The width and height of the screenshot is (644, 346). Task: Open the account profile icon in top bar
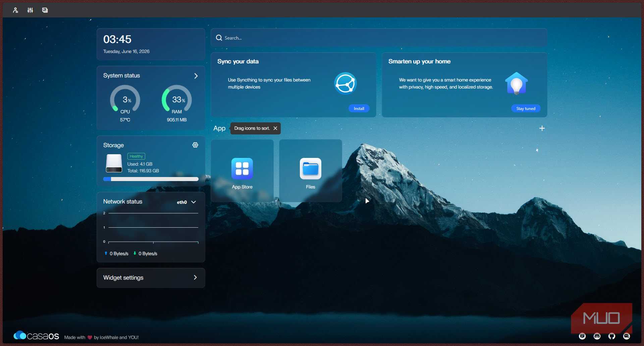point(15,10)
